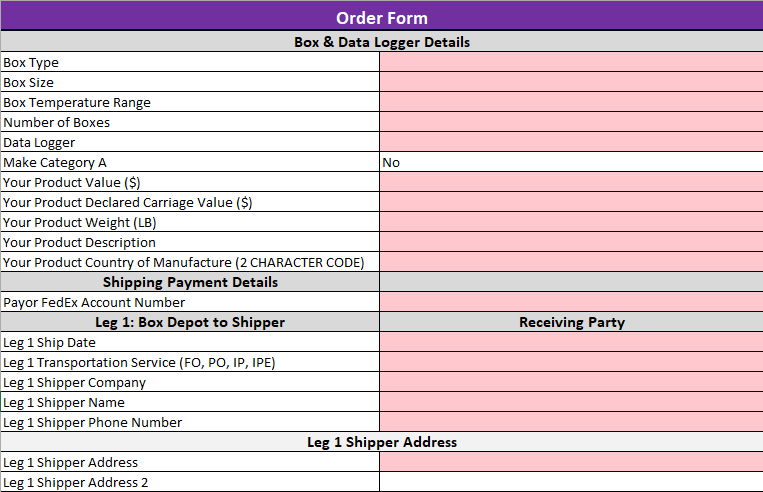This screenshot has width=763, height=492.
Task: Select the Your Product Value ($) field
Action: click(570, 182)
